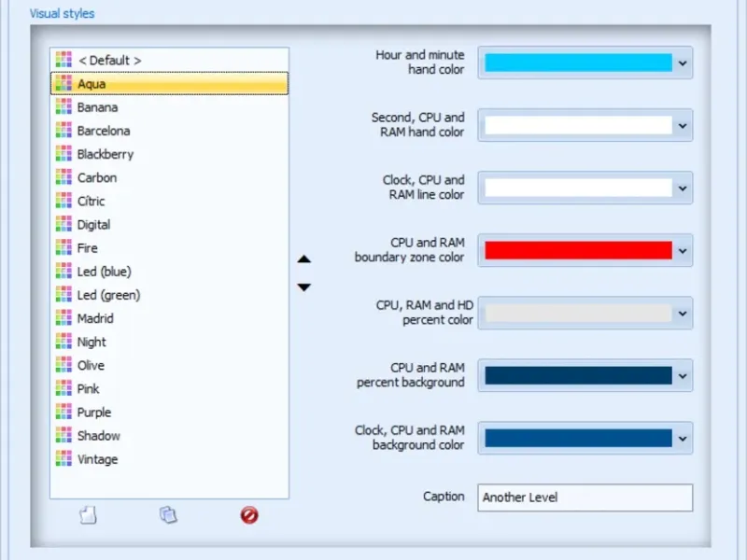
Task: Select the Fire style
Action: click(x=169, y=248)
